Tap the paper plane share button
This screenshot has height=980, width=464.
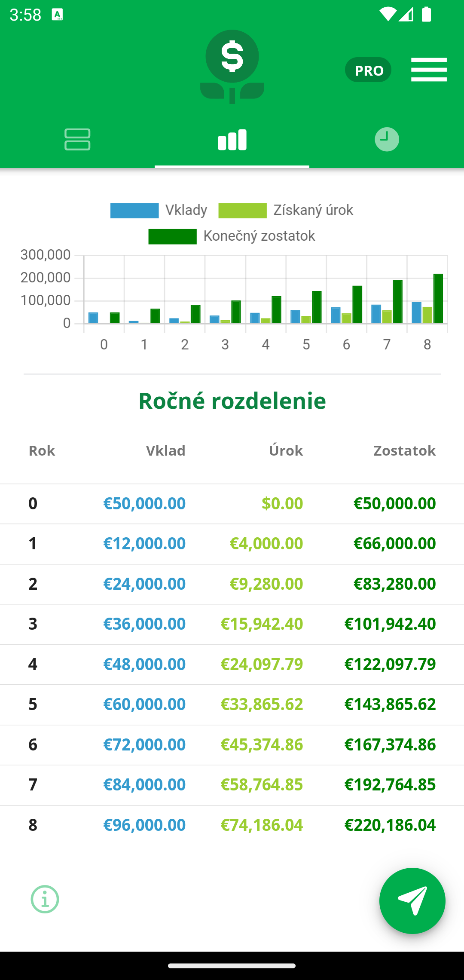point(412,901)
